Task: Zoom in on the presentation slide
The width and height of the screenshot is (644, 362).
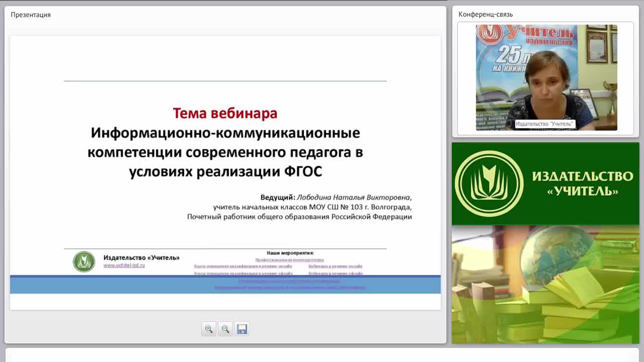Action: coord(209,329)
